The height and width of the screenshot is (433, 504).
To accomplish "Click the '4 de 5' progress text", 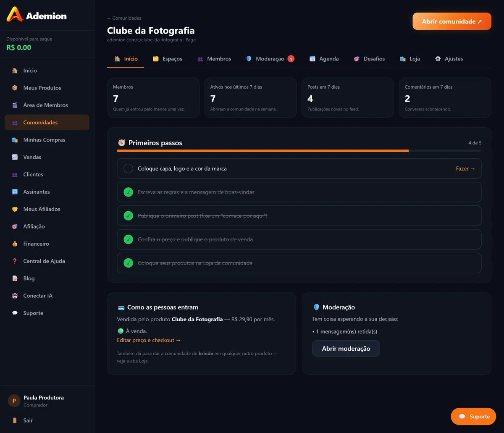I will 475,143.
